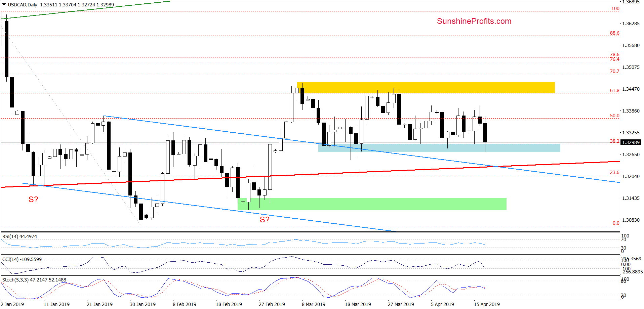Click price axis value 1.30830
Screen dimensions: 644x309
point(631,220)
